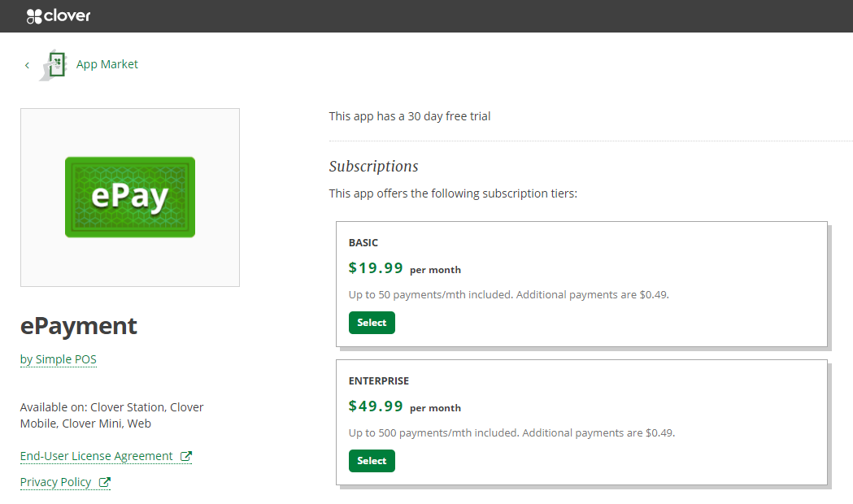Click the Subscriptions heading
This screenshot has width=853, height=504.
click(x=374, y=166)
